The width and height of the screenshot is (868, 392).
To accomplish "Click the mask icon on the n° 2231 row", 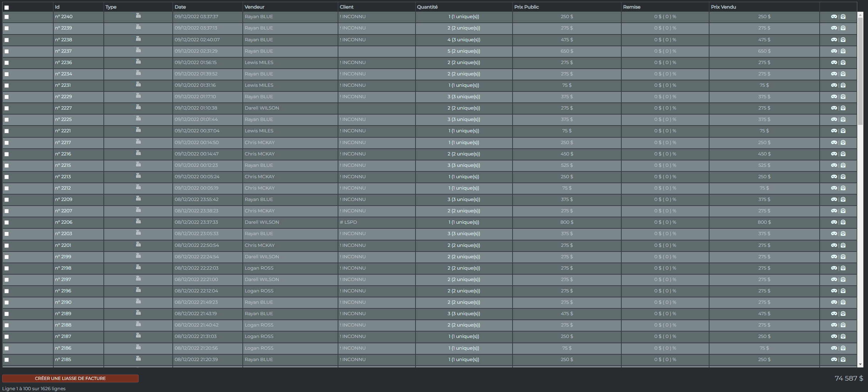I will click(834, 85).
